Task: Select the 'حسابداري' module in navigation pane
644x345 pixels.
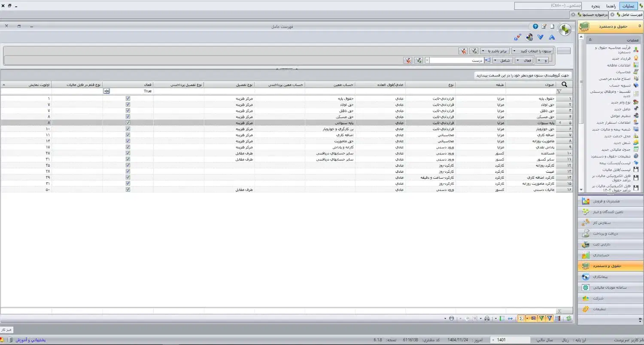Action: [x=610, y=255]
